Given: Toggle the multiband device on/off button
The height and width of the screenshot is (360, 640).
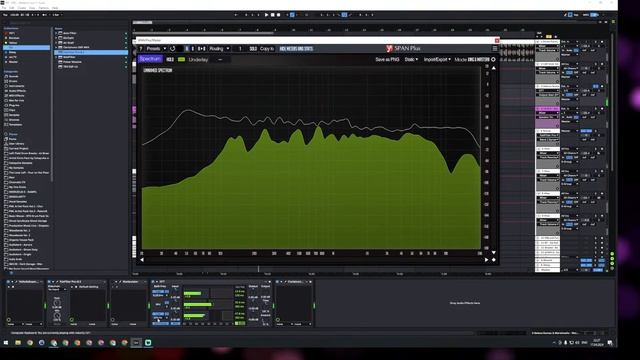Looking at the screenshot, I should [x=153, y=282].
